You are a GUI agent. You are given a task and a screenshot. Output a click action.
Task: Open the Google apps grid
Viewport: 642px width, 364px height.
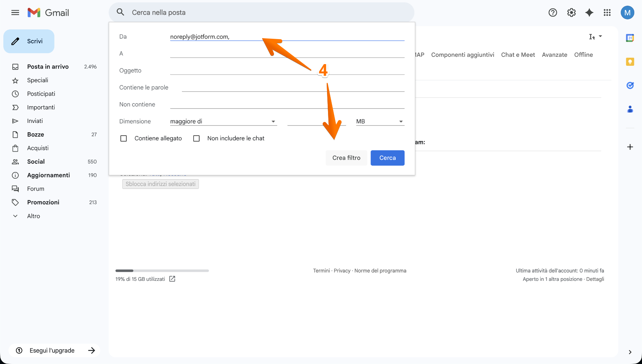[607, 12]
